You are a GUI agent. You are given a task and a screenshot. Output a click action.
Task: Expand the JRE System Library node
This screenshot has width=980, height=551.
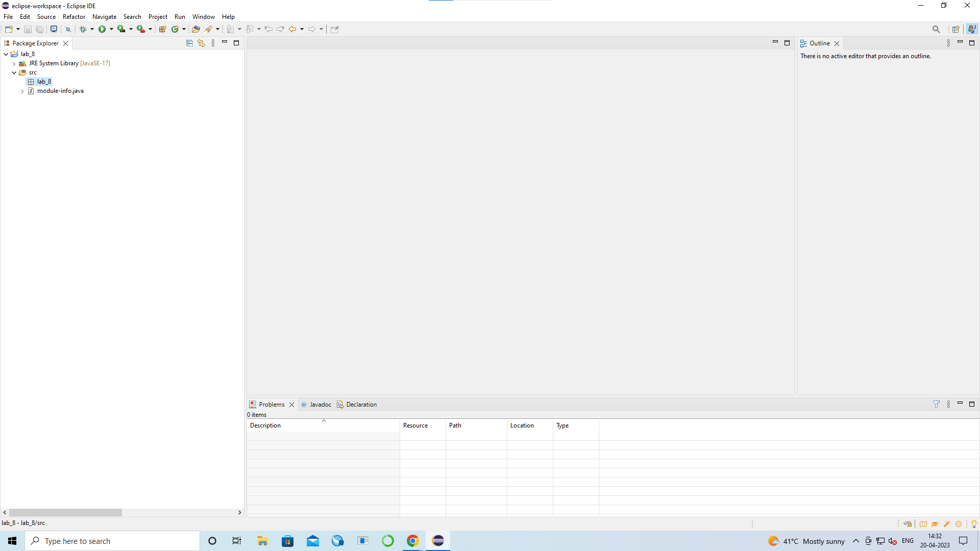pyautogui.click(x=14, y=63)
